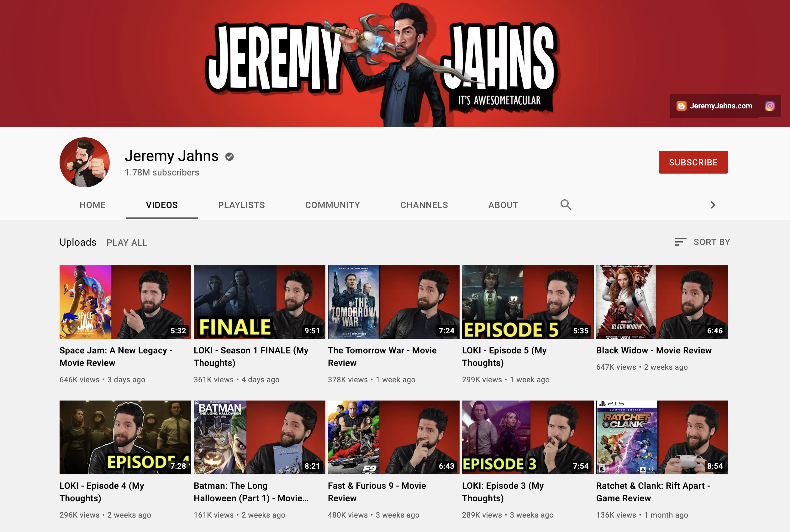Go to the About tab
790x532 pixels.
coord(503,205)
